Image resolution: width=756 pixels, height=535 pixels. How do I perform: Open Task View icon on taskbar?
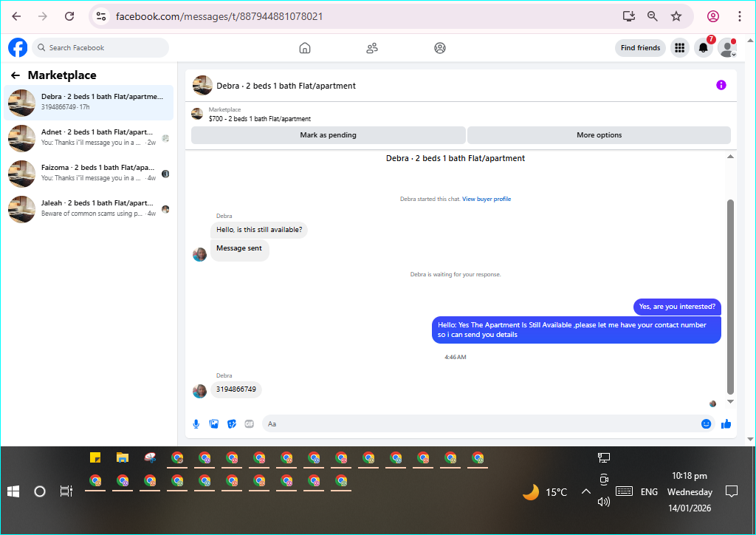coord(66,491)
